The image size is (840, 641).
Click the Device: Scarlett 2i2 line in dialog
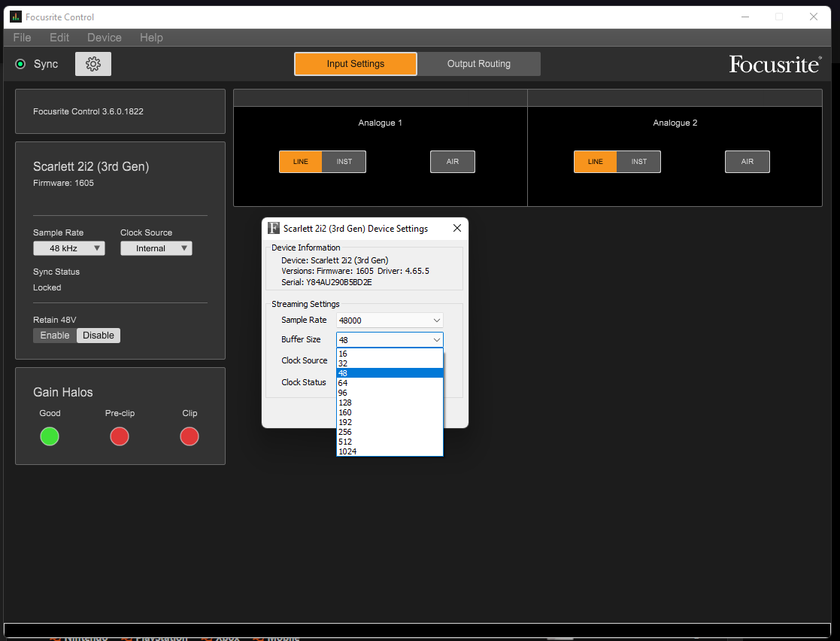(x=335, y=260)
